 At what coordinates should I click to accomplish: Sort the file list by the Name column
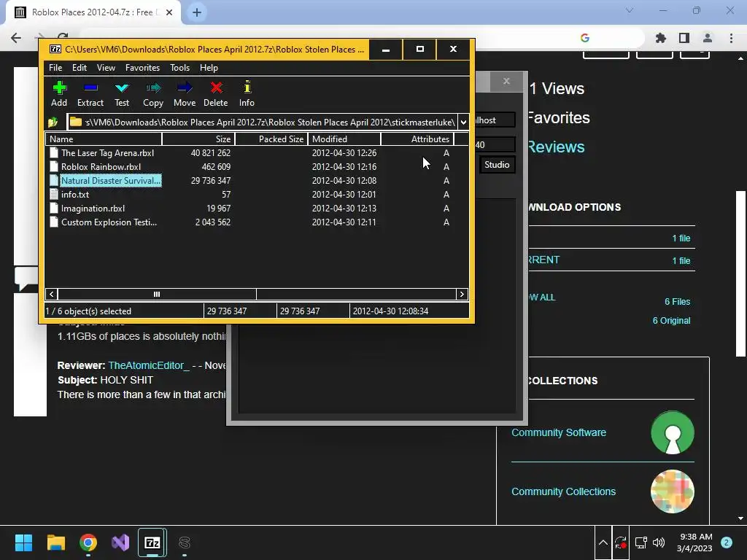104,139
